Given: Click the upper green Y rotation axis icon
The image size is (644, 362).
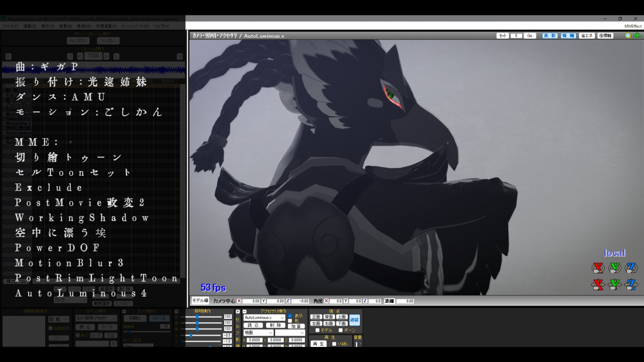Looking at the screenshot, I should click(614, 267).
